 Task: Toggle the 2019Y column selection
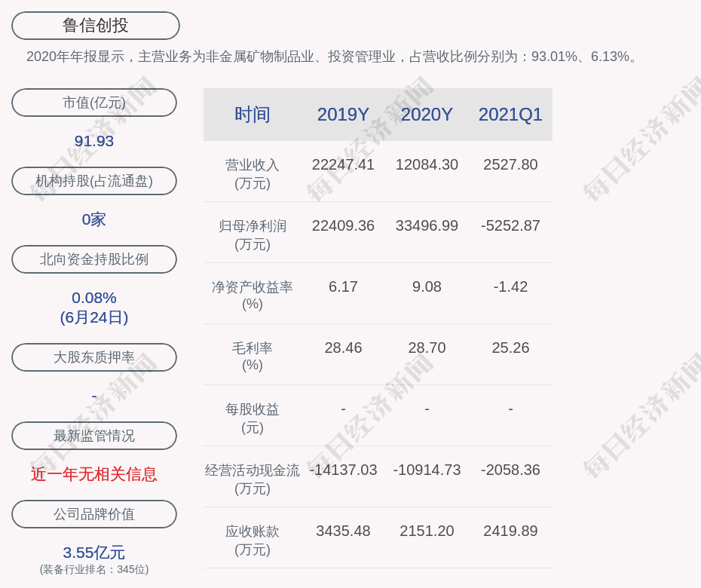pos(343,114)
